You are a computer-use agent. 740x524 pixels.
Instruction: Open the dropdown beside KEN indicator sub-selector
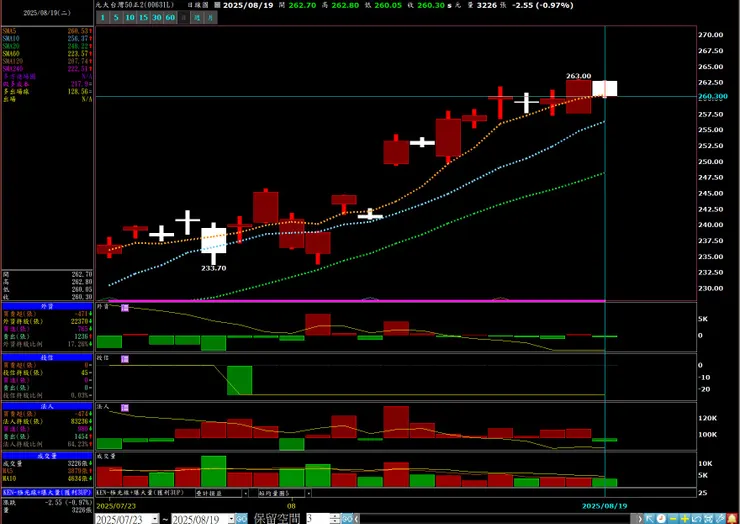coord(244,493)
